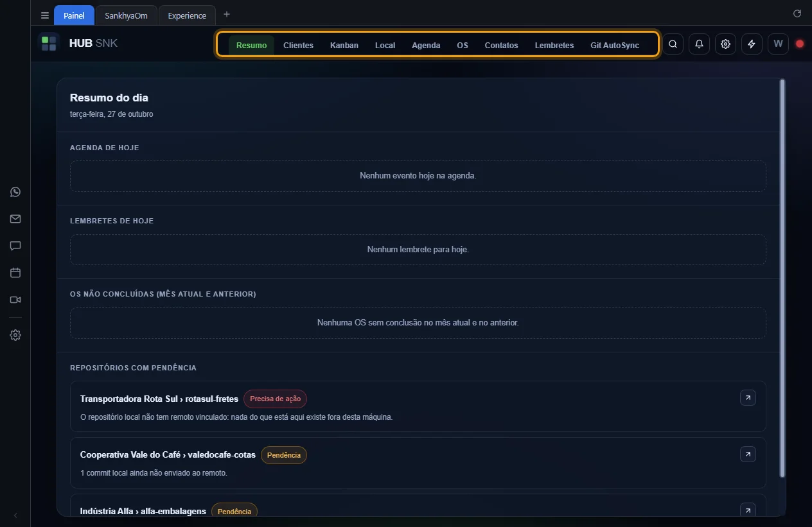The height and width of the screenshot is (527, 812).
Task: Collapse the left sidebar chevron
Action: click(15, 515)
